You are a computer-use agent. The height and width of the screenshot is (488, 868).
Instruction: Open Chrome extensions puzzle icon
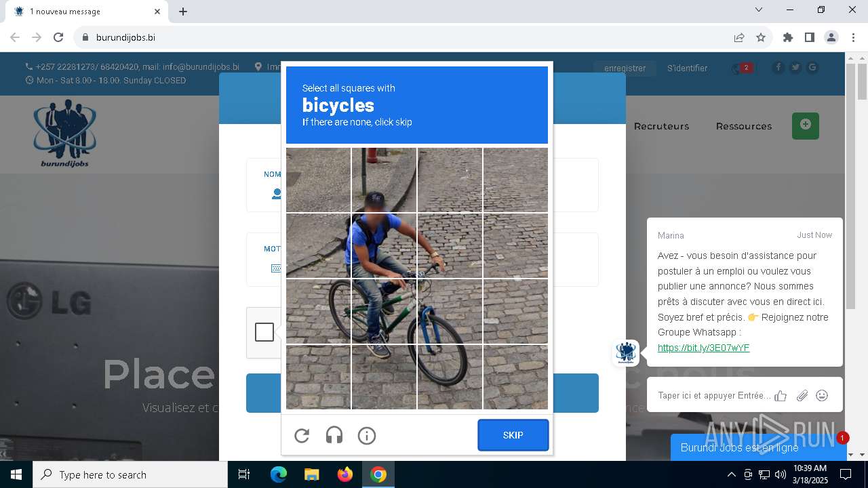[x=788, y=37]
